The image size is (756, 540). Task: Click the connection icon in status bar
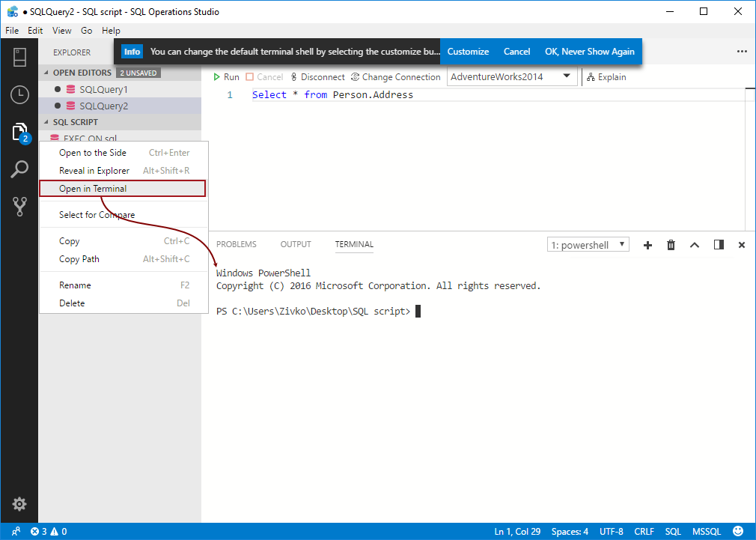click(x=16, y=531)
